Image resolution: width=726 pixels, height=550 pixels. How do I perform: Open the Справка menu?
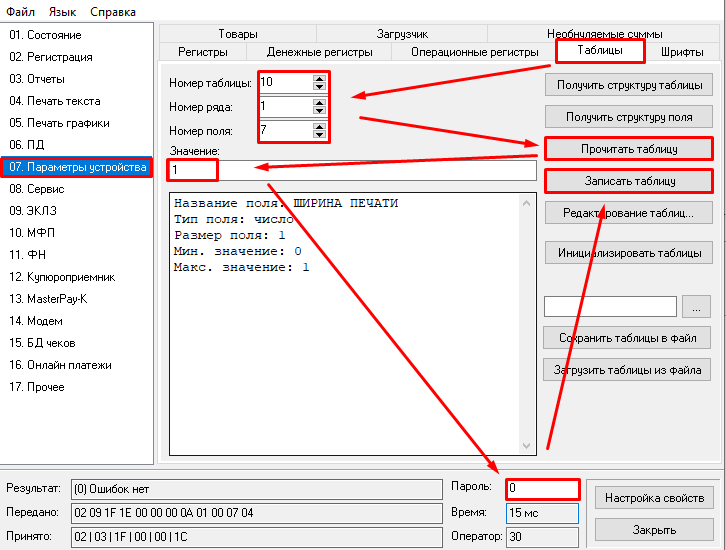point(113,12)
